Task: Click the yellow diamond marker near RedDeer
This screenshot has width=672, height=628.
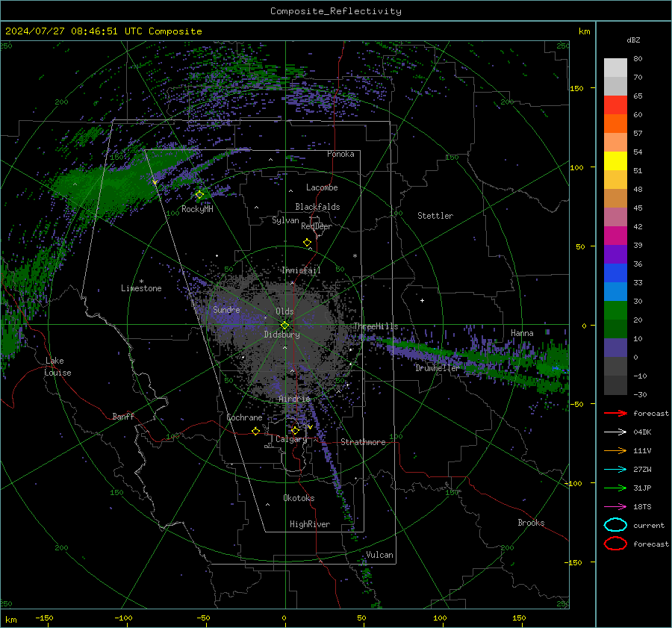Action: coord(307,243)
